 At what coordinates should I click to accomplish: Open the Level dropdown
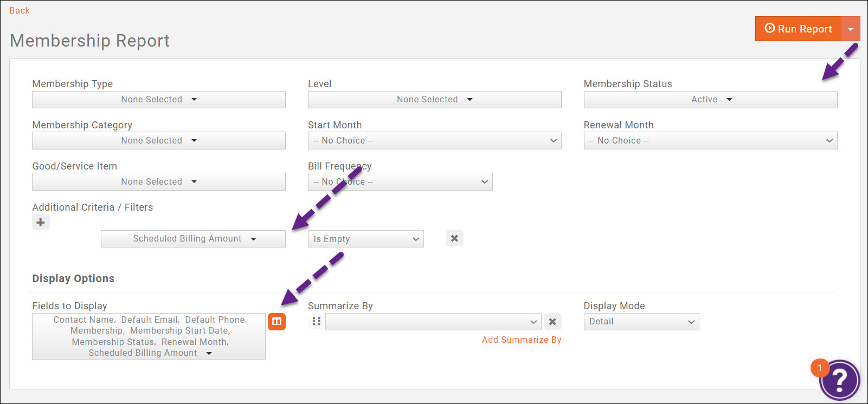point(434,99)
